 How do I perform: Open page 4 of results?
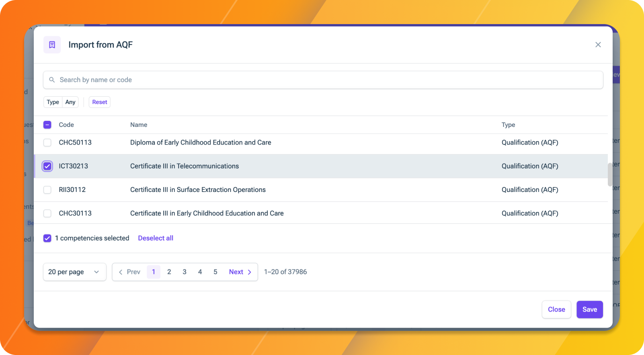pos(200,272)
